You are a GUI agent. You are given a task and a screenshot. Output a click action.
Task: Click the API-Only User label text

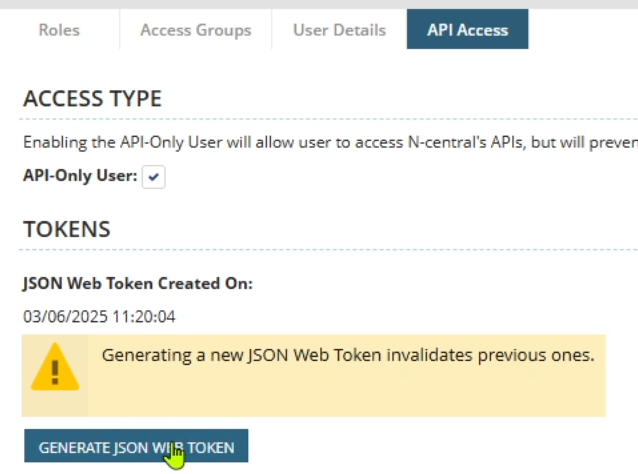(x=79, y=175)
